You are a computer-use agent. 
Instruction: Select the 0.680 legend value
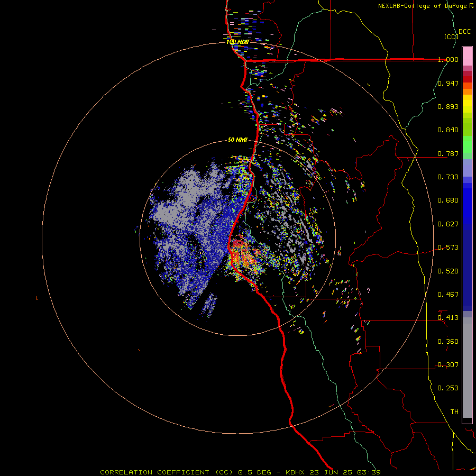448,200
